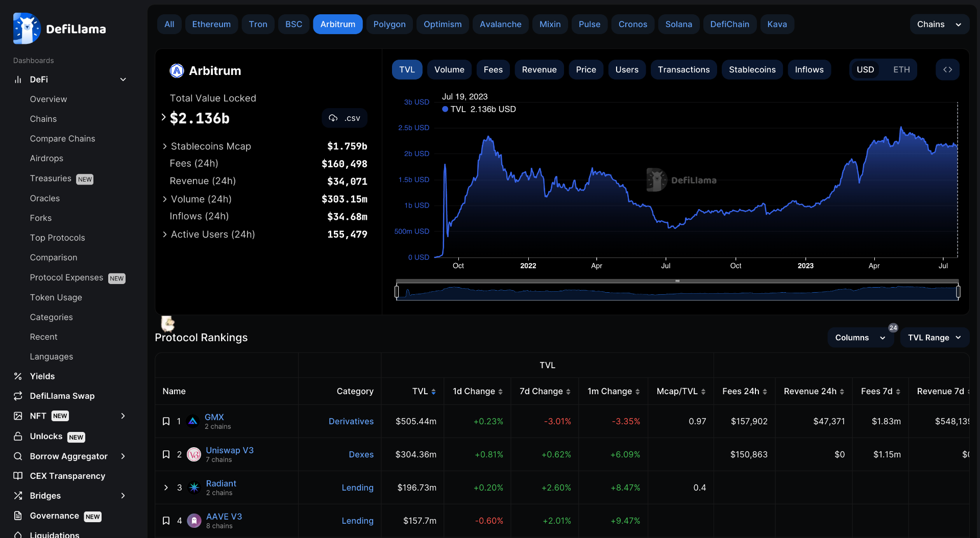
Task: Switch chart denomination to USD
Action: point(865,70)
